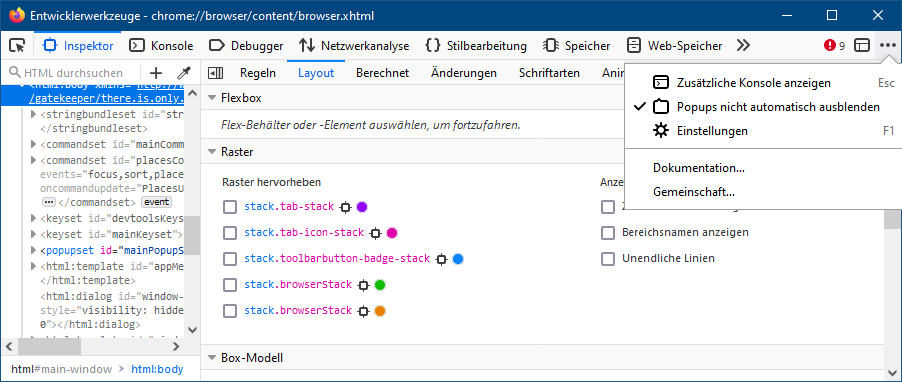Click the error count badge icon

pyautogui.click(x=834, y=45)
